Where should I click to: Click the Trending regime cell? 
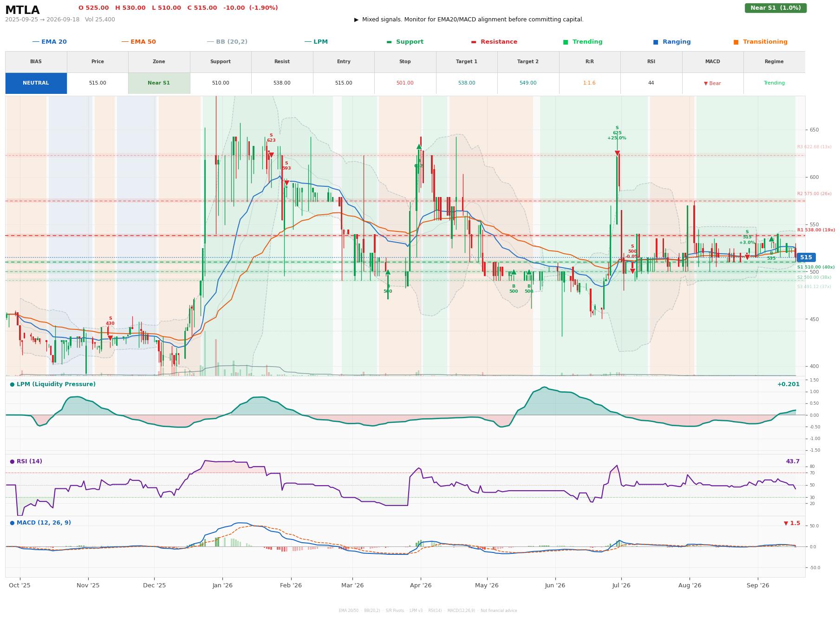[x=774, y=83]
